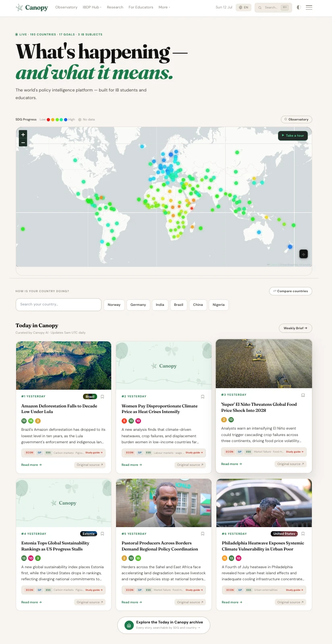Read more on Women Pay Disproportionate story
The height and width of the screenshot is (644, 332).
[x=132, y=465]
